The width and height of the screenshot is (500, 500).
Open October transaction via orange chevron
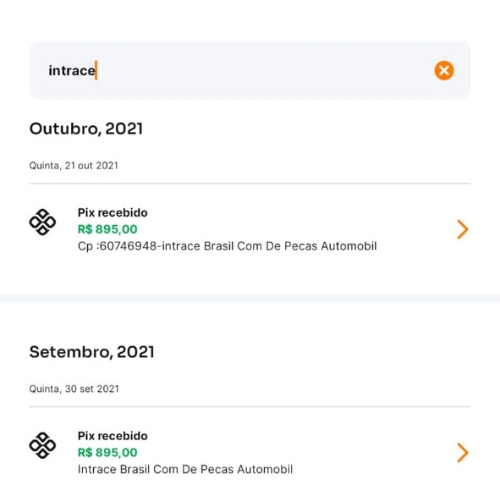coord(463,229)
